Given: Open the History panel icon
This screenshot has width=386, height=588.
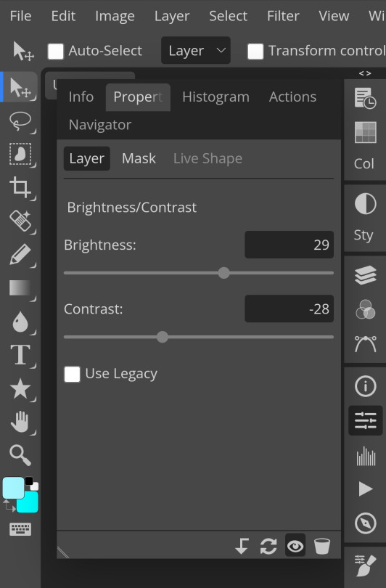Looking at the screenshot, I should [x=366, y=98].
